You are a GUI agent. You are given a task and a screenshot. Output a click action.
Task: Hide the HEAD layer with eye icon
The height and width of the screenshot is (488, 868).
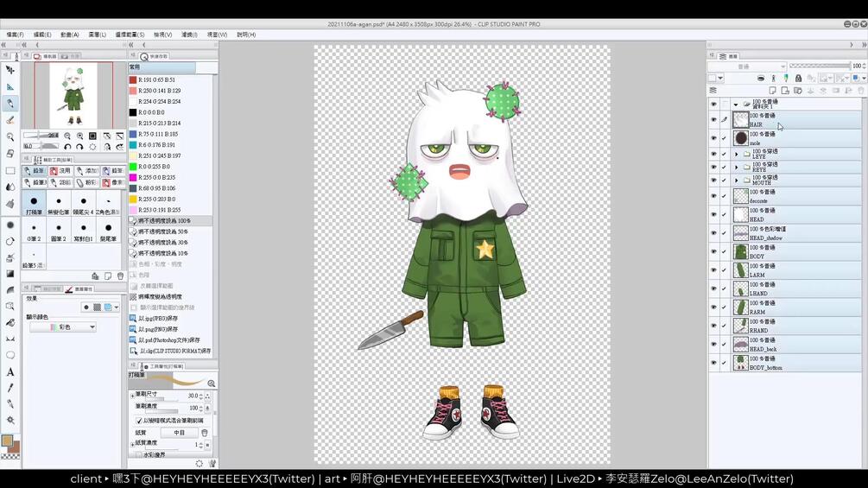point(713,214)
